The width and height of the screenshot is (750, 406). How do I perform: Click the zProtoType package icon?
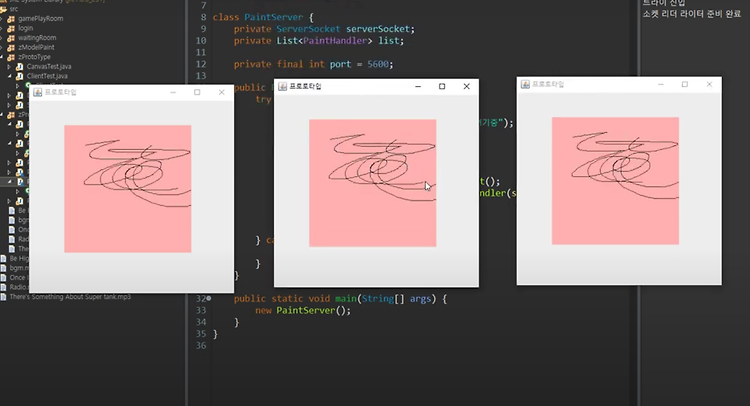[x=11, y=57]
